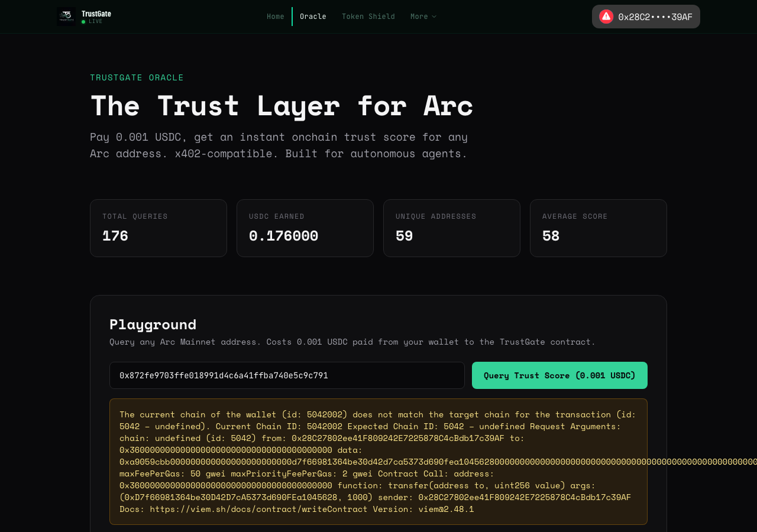Click the Playground description about Arc Mainnet

coord(352,342)
